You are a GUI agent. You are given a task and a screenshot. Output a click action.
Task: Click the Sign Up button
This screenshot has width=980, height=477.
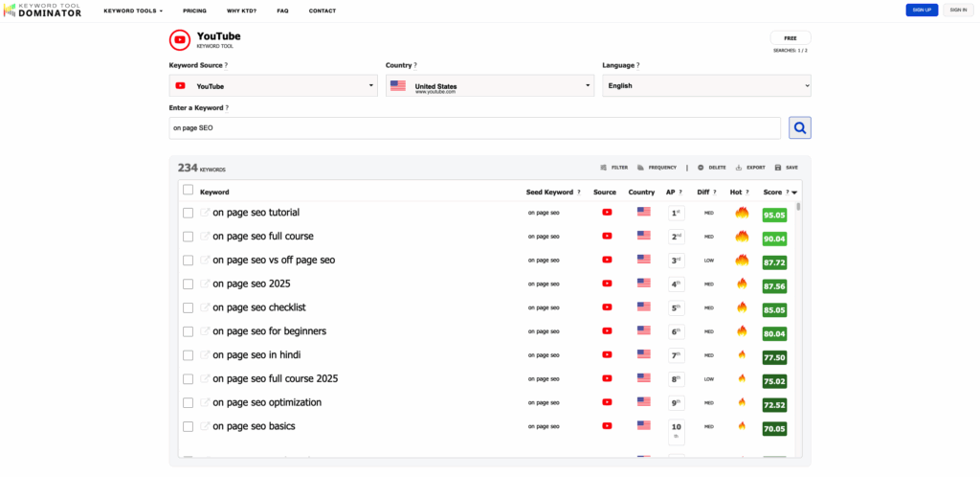(922, 10)
